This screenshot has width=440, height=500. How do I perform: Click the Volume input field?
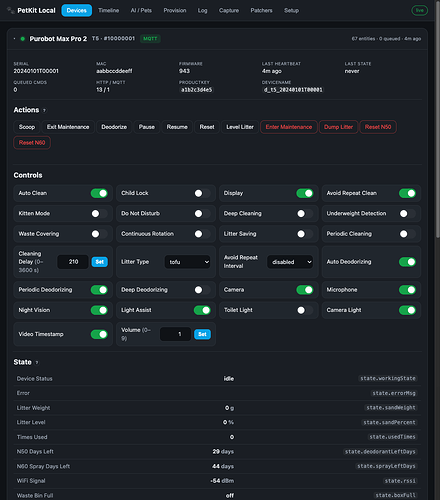[x=175, y=334]
